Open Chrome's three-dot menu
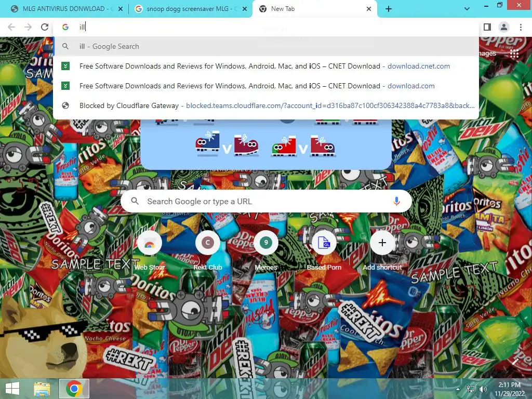532x399 pixels. [521, 27]
